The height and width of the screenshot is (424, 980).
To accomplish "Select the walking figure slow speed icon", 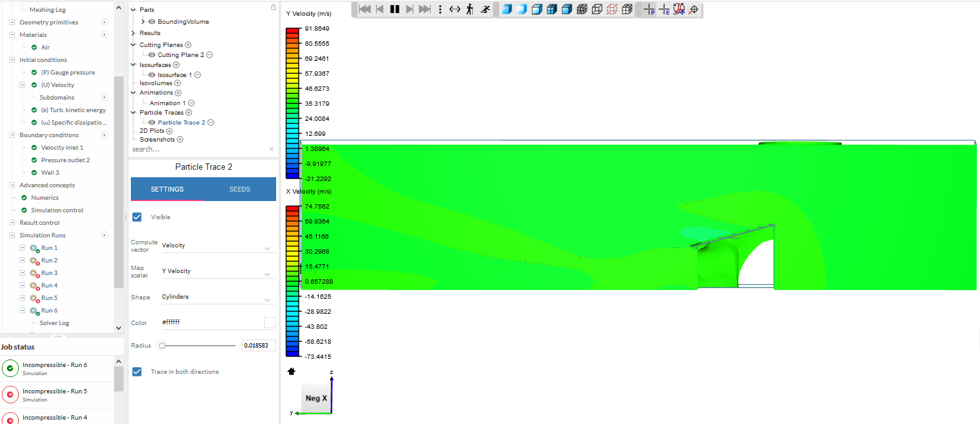I will coord(470,9).
